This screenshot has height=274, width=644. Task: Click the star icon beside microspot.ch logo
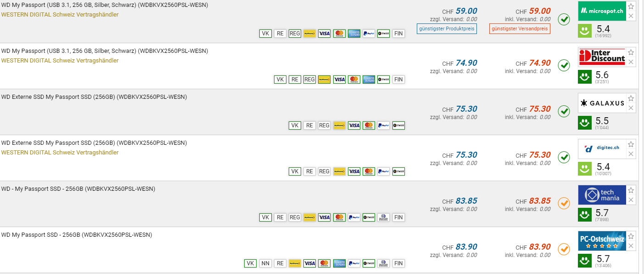pyautogui.click(x=631, y=7)
